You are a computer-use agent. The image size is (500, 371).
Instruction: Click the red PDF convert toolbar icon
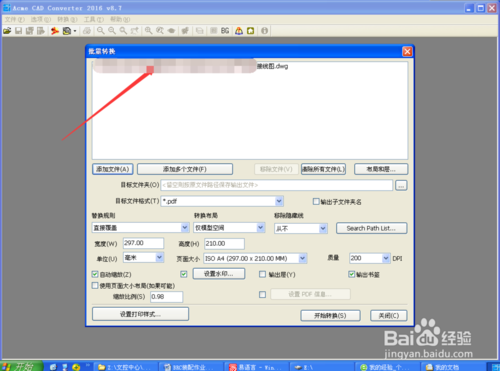[x=55, y=31]
